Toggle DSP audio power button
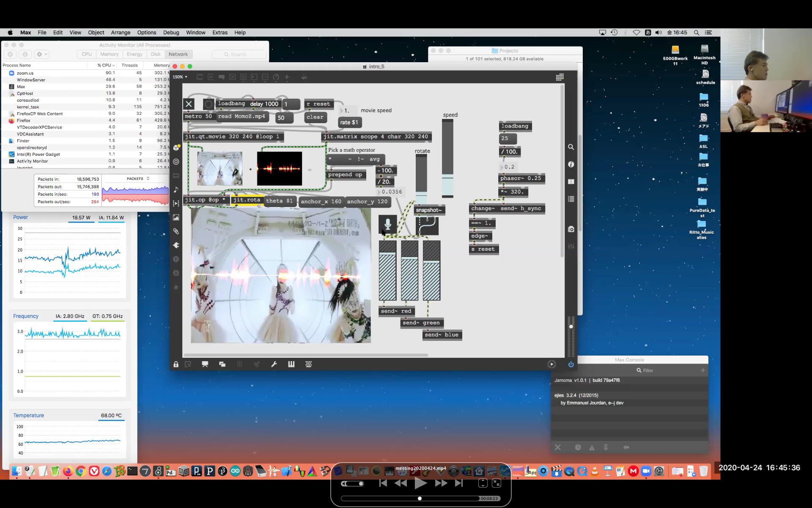This screenshot has width=812, height=508. [x=571, y=364]
